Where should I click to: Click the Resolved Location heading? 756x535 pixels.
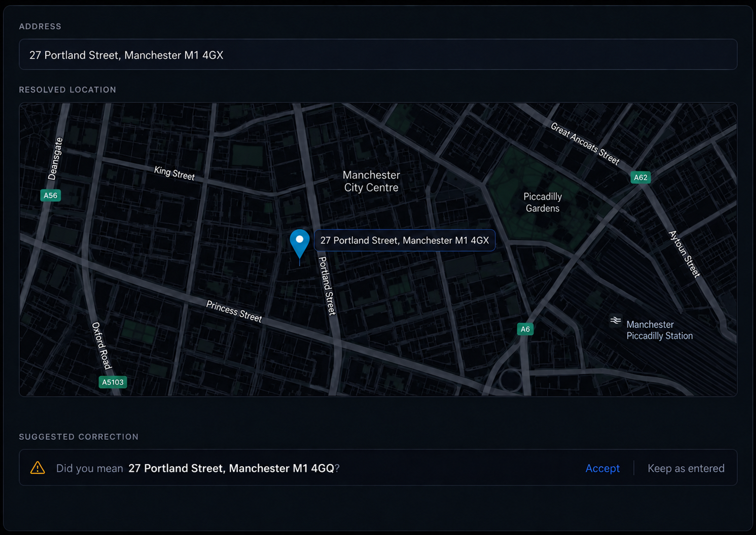(x=68, y=90)
